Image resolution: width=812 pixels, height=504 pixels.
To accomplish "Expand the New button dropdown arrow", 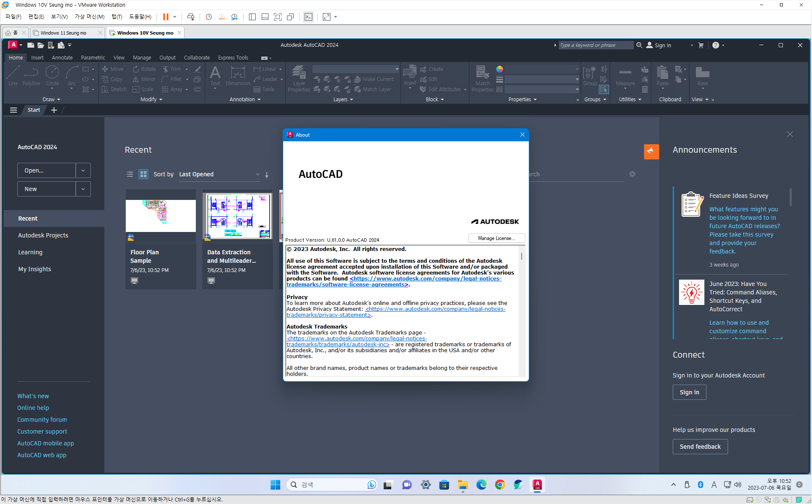I will (83, 189).
